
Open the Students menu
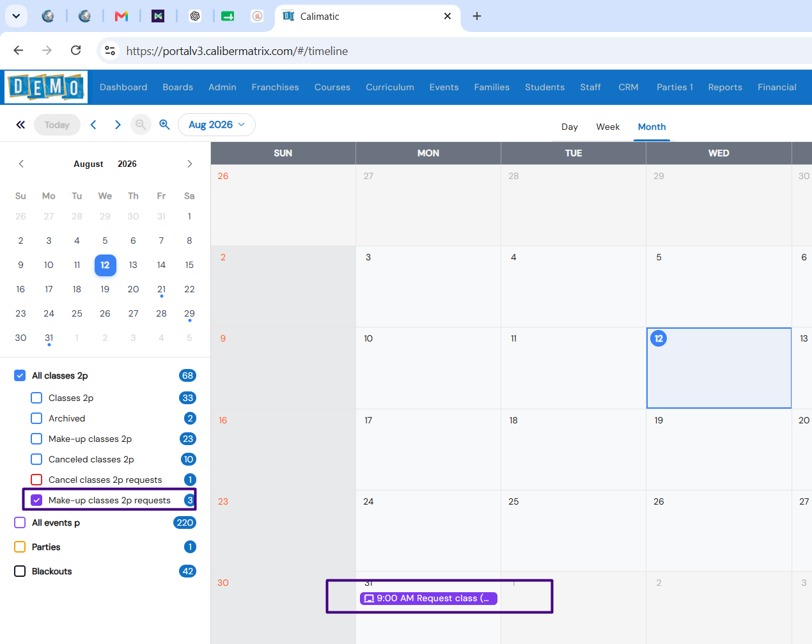tap(545, 87)
